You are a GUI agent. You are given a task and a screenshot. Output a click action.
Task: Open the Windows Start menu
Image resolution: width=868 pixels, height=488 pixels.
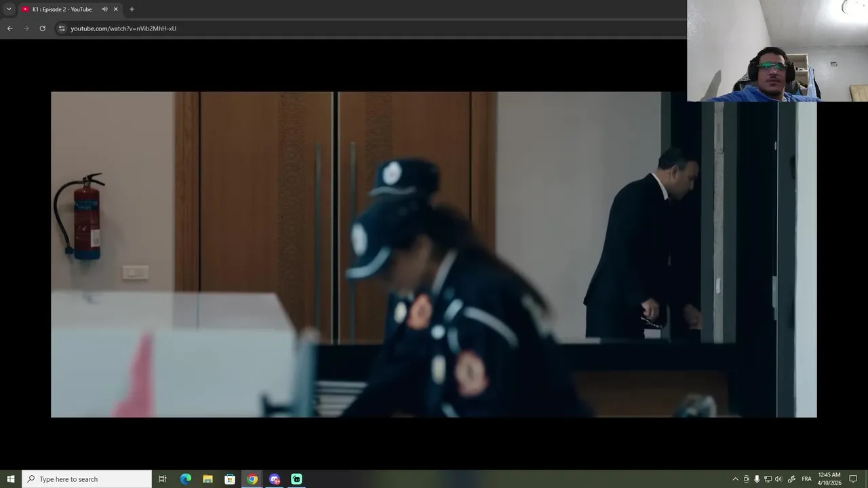(11, 479)
